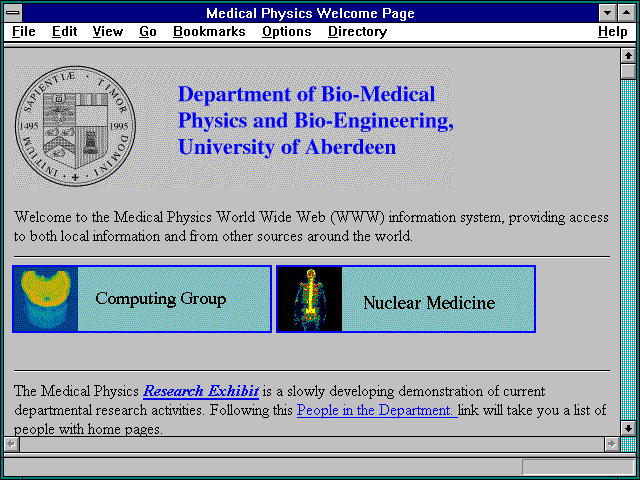Click the vertical scrollbar thumb
Image resolution: width=640 pixels, height=480 pixels.
tap(628, 72)
